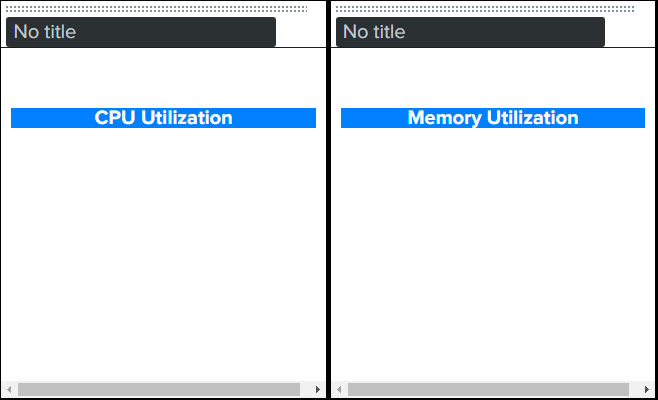Viewport: 658px width, 400px height.
Task: Click the CPU panel's 'No title' field
Action: 140,32
